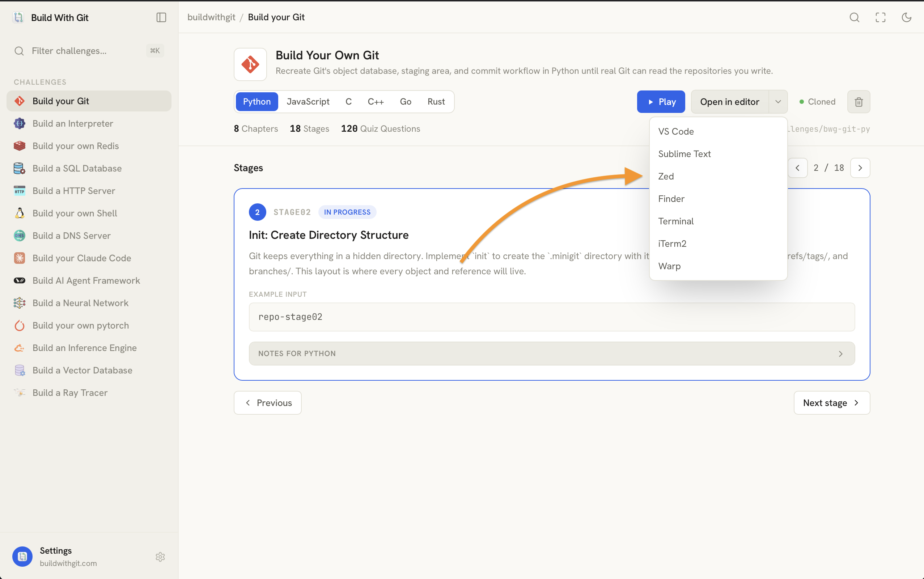
Task: Click buildwithgit breadcrumb link
Action: pos(211,17)
